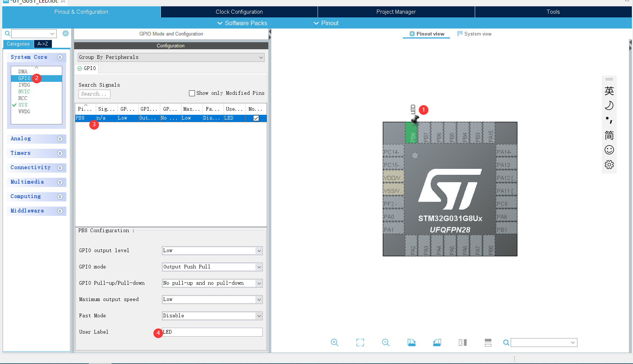The image size is (633, 364).
Task: Select DMA in System Core list
Action: click(23, 71)
